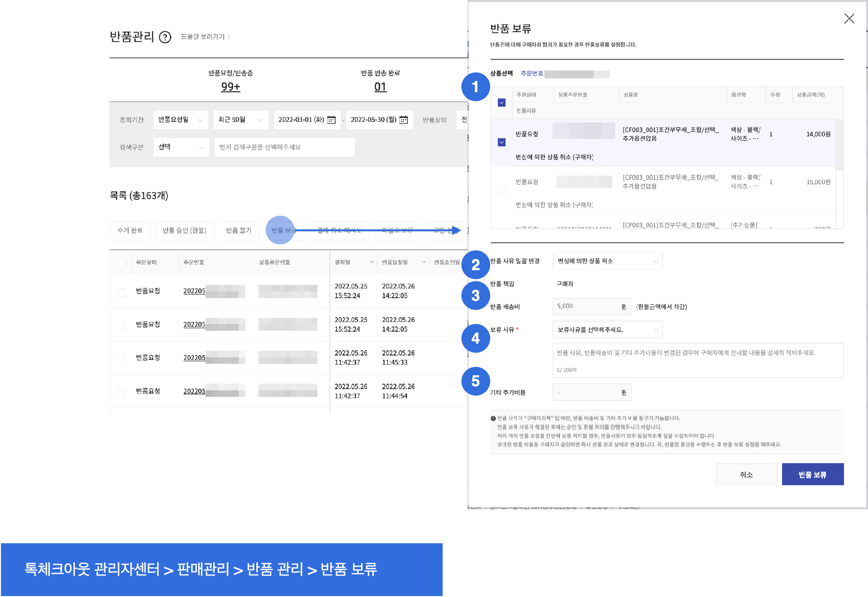868x597 pixels.
Task: Open the end date calendar icon
Action: coord(404,120)
